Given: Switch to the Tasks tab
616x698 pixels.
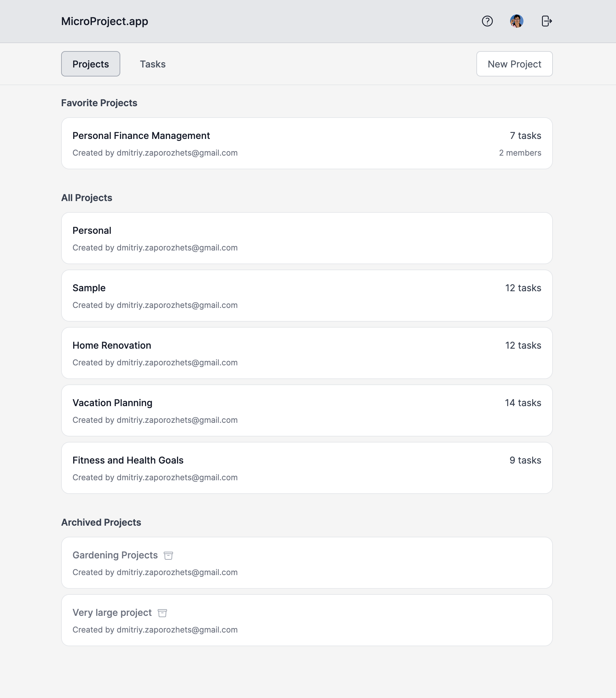Looking at the screenshot, I should coord(152,64).
